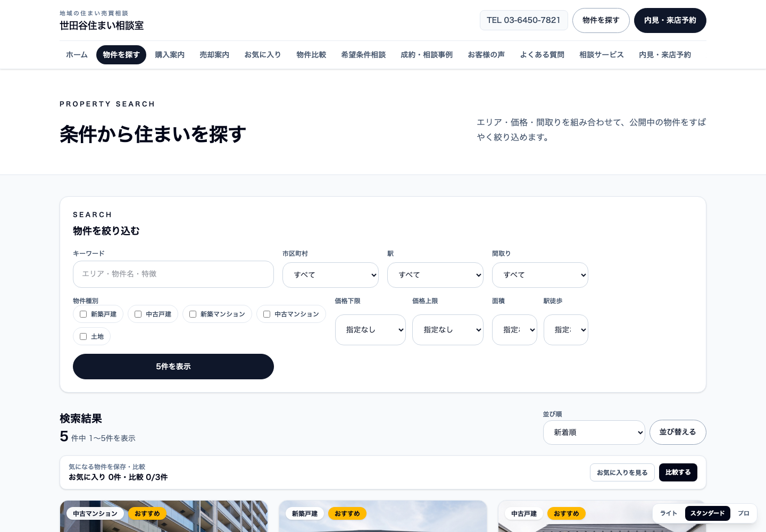Image resolution: width=766 pixels, height=532 pixels.
Task: Select the スタンダード mode
Action: (x=707, y=513)
